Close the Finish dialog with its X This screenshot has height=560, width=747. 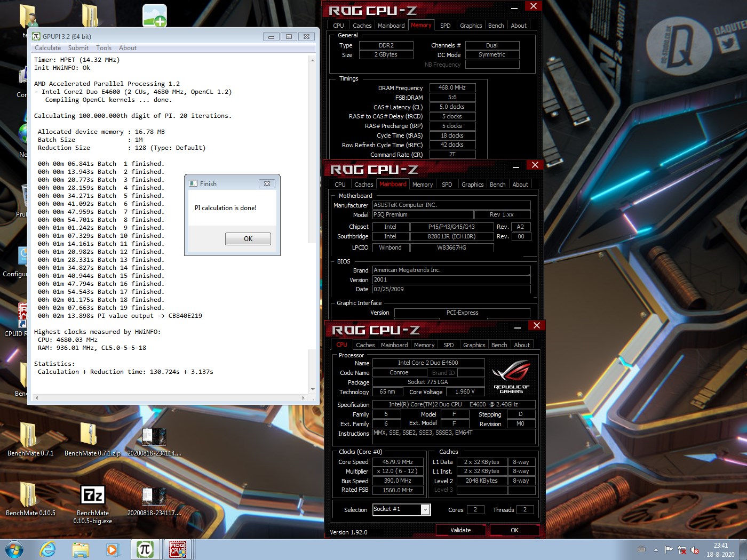[267, 183]
